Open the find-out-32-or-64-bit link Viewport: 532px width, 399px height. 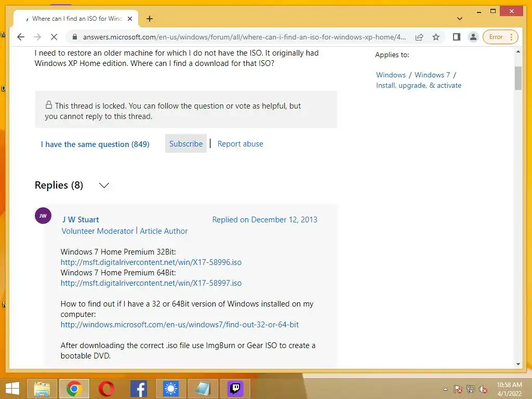tap(179, 325)
